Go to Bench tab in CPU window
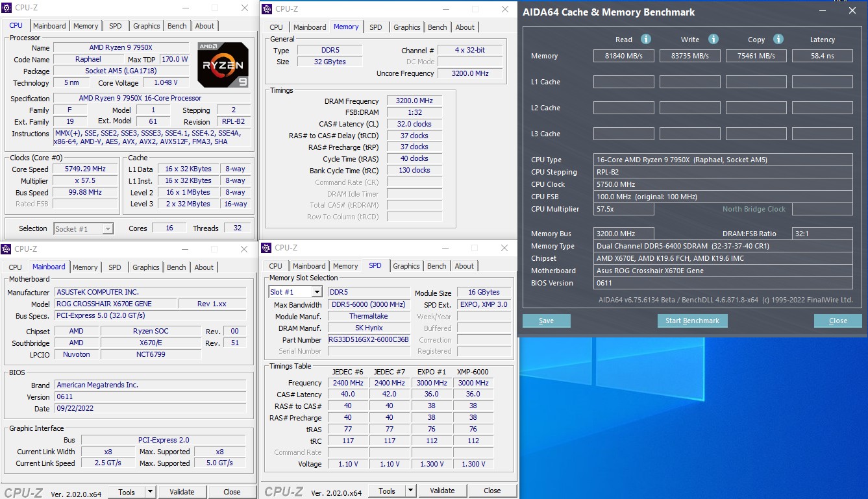868x499 pixels. click(x=177, y=26)
